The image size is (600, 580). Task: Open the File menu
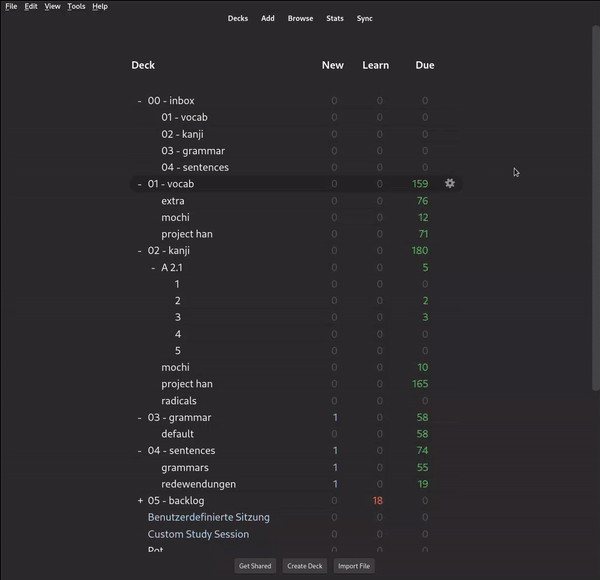coord(11,6)
